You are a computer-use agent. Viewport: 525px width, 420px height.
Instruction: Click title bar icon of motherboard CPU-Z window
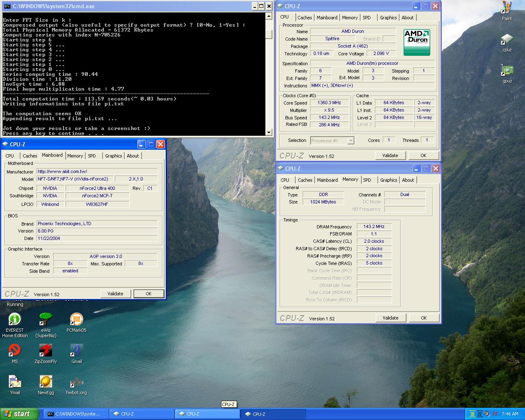5,144
